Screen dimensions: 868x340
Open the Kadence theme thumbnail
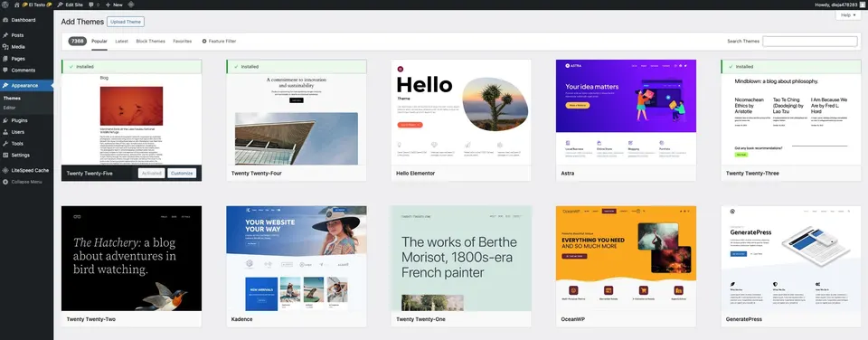[x=297, y=259]
